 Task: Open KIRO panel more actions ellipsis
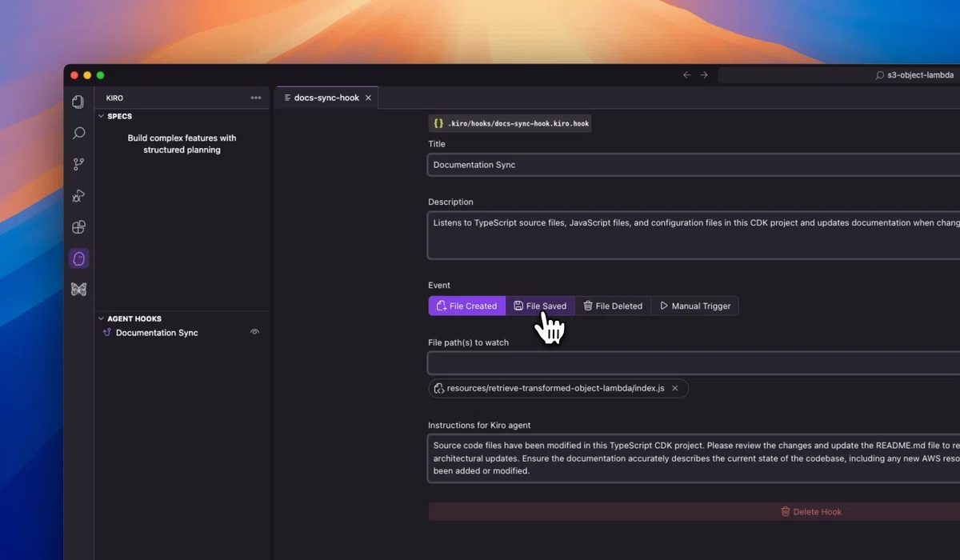click(x=256, y=98)
